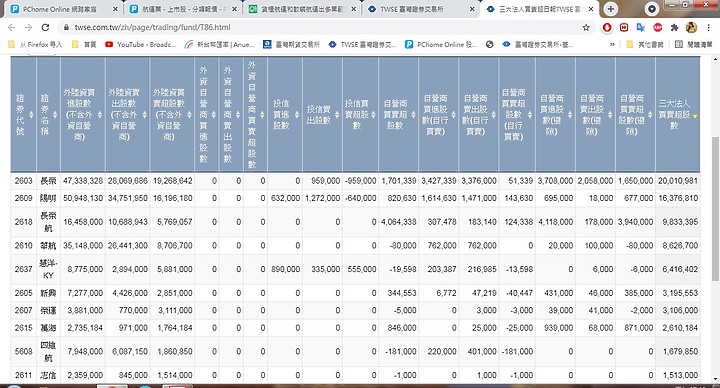Open the red fast-forward extension icon
The image size is (720, 388).
pos(624,28)
